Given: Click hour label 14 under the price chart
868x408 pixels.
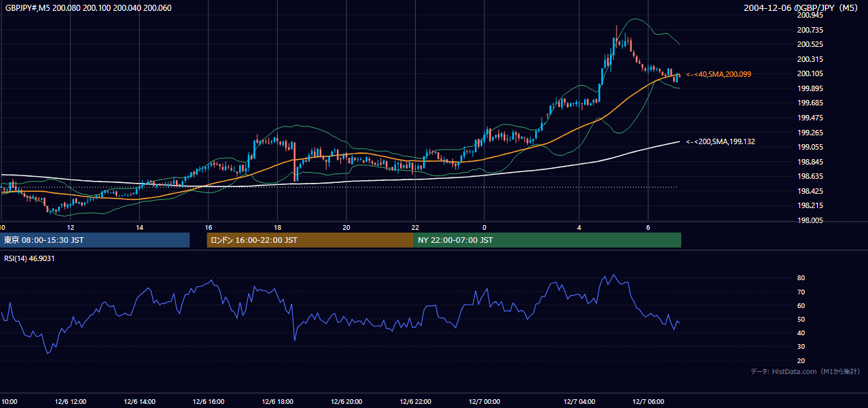Looking at the screenshot, I should (x=139, y=227).
